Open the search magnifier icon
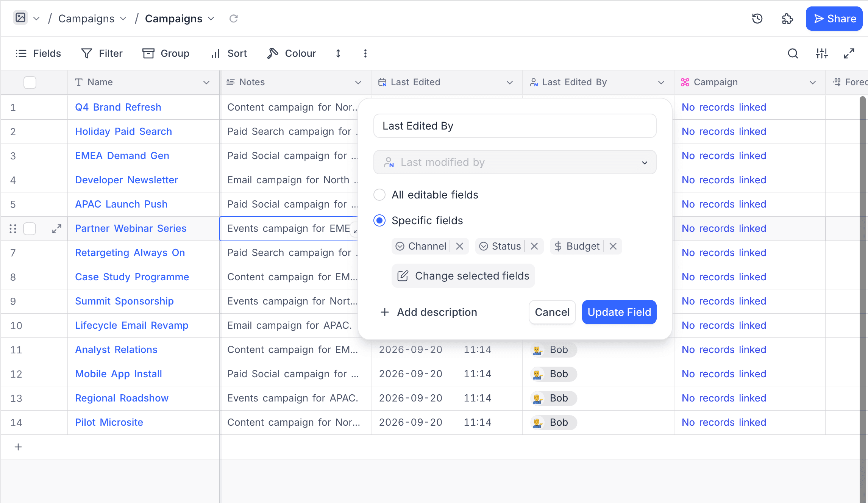The width and height of the screenshot is (868, 503). pos(793,53)
